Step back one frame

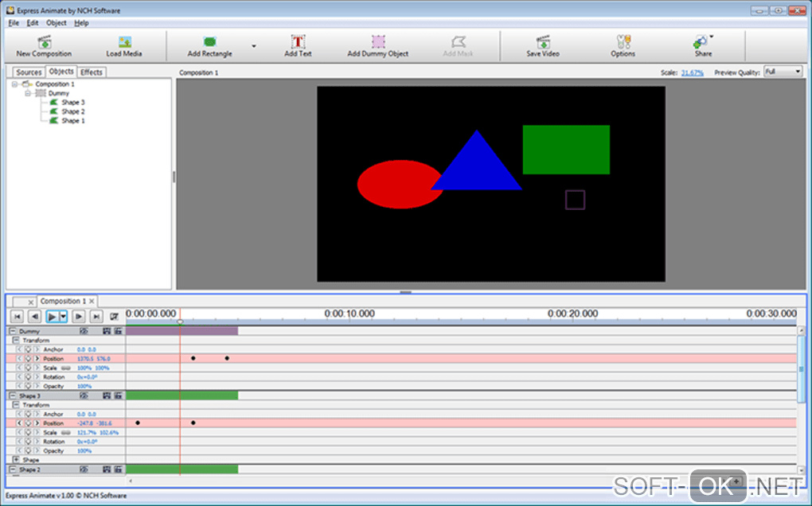click(35, 316)
